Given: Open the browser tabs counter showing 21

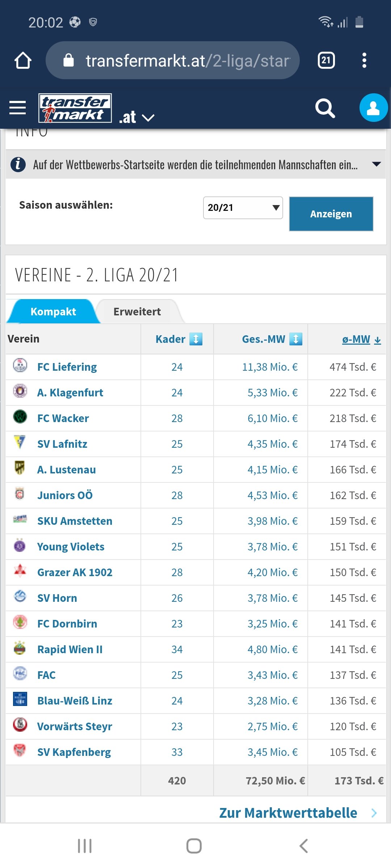Looking at the screenshot, I should (x=326, y=60).
